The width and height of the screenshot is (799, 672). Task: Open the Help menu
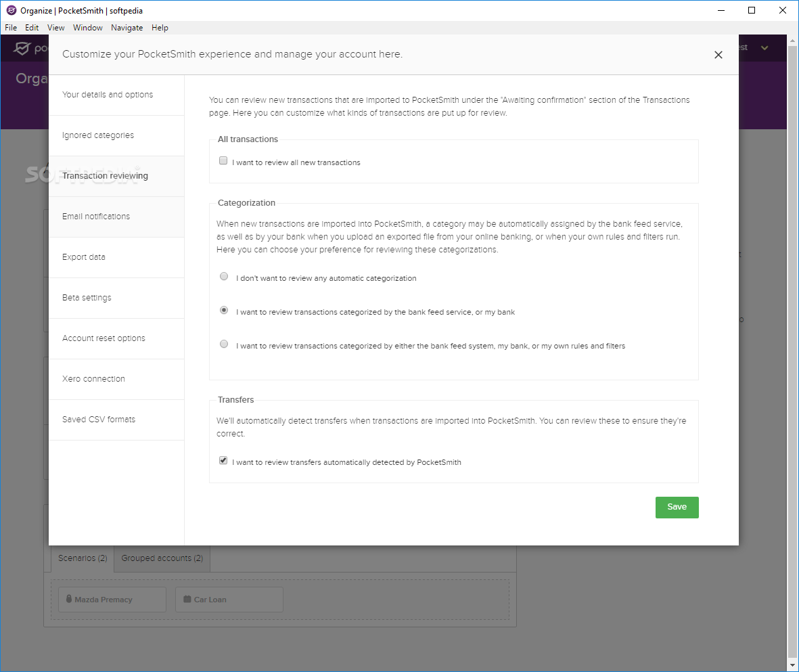click(160, 28)
